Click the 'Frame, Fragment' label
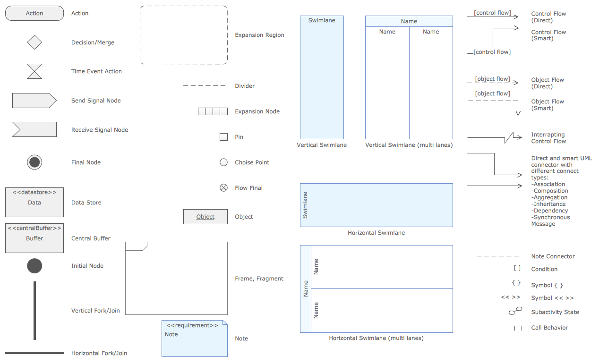 pos(259,279)
